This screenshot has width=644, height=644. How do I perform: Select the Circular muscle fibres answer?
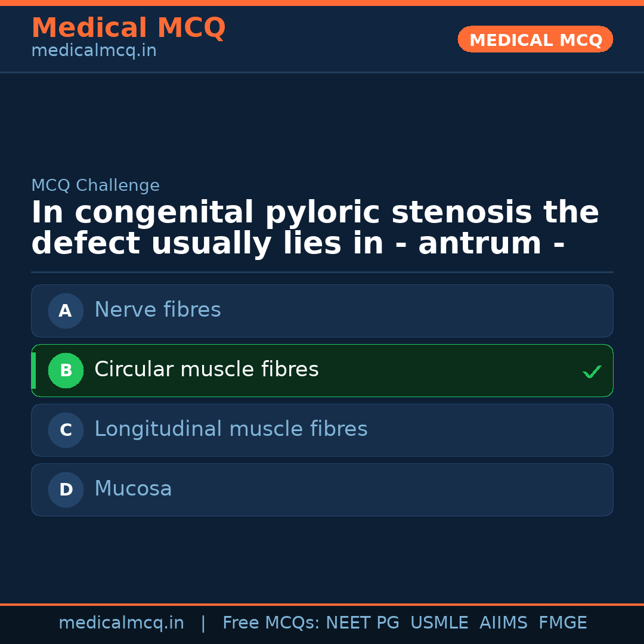coord(206,370)
